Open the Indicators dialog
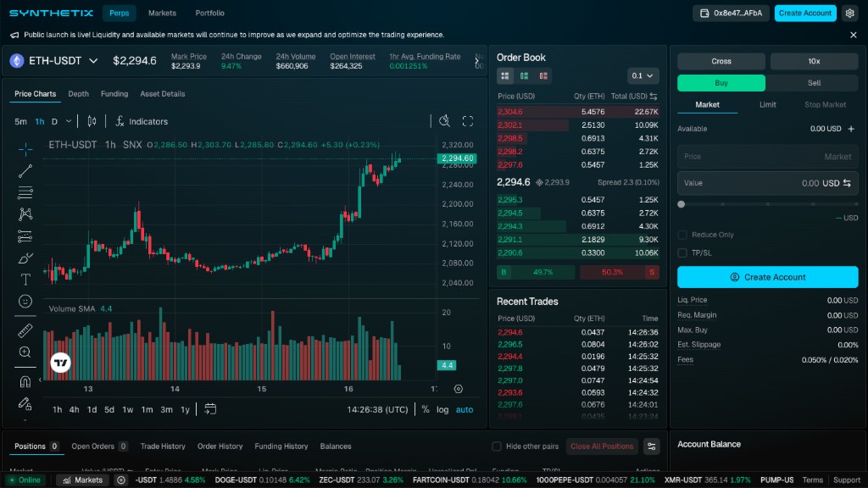This screenshot has width=868, height=488. click(x=141, y=120)
